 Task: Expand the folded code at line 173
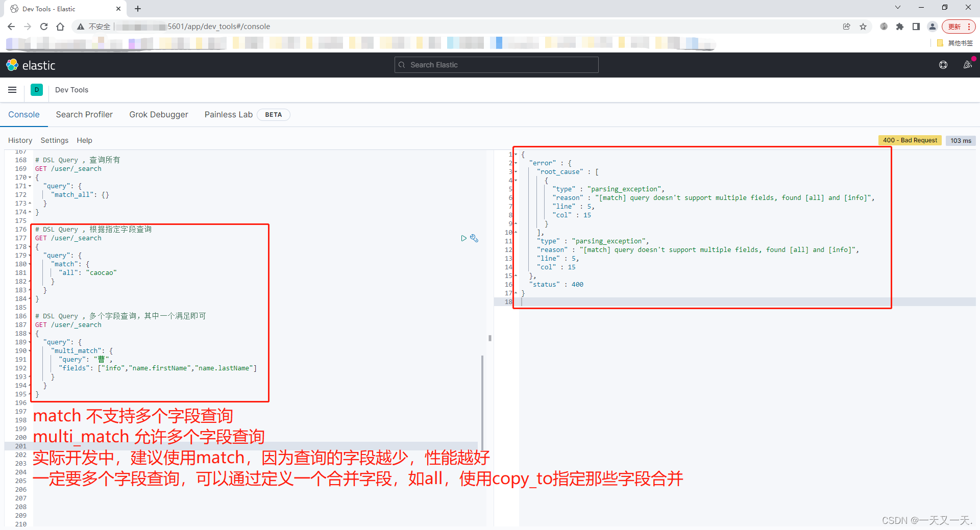pos(29,203)
